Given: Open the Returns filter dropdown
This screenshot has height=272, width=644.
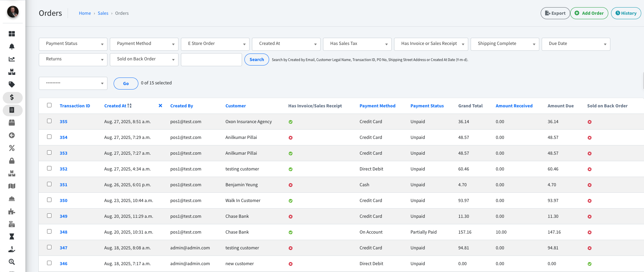Looking at the screenshot, I should point(73,59).
